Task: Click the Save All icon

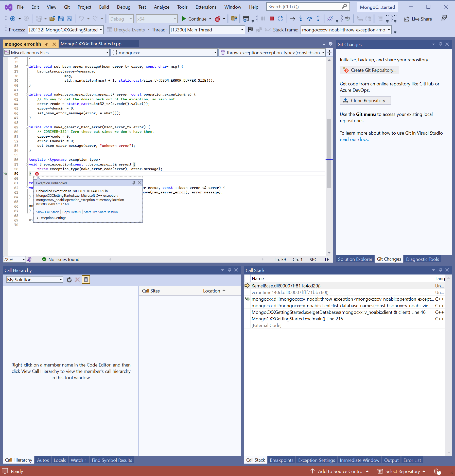Action: point(69,19)
